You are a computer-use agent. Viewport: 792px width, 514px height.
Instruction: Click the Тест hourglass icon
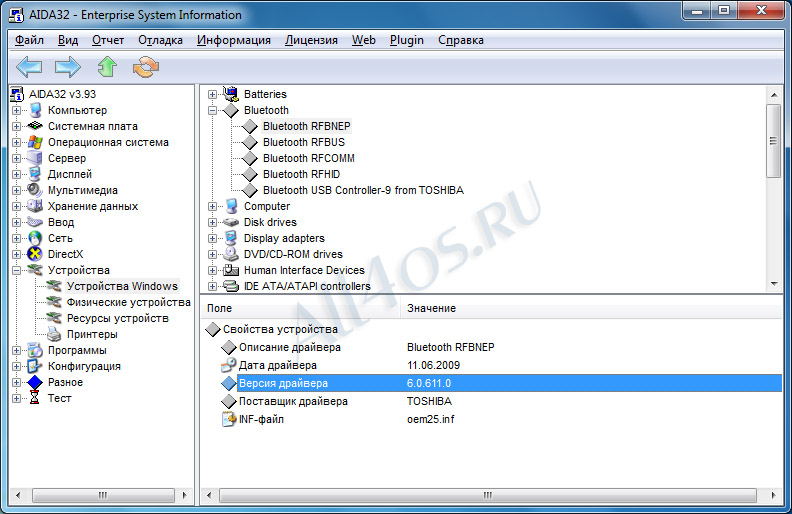35,398
